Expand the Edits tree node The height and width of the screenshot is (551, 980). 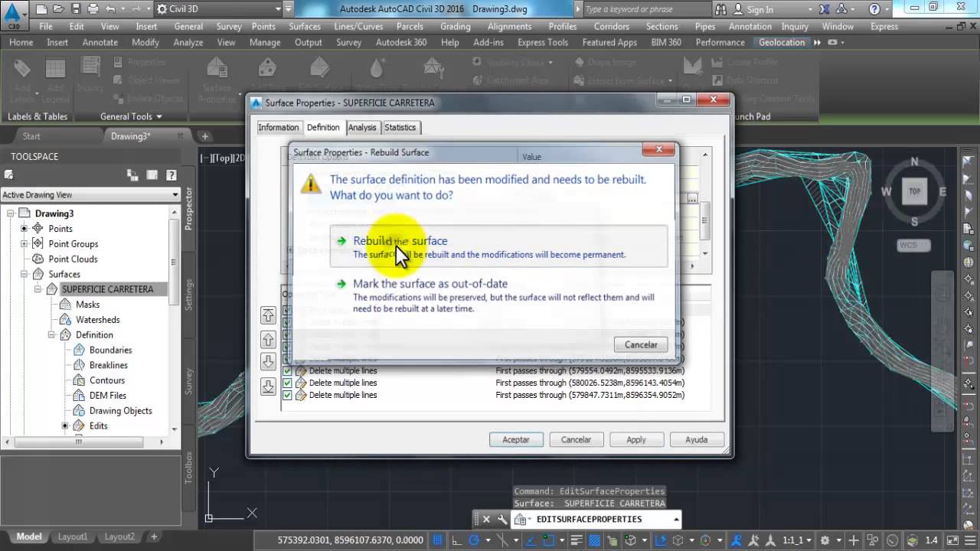[65, 425]
